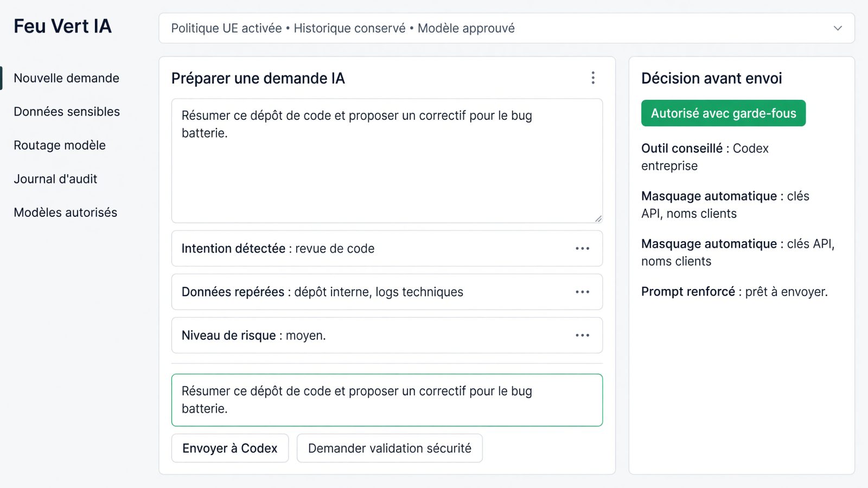Go to Données sensibles
868x488 pixels.
click(x=67, y=112)
